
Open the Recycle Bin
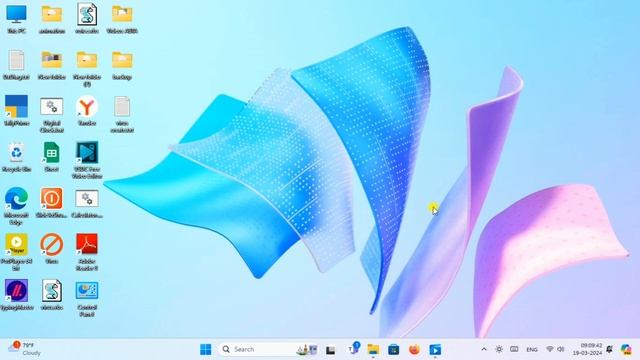tap(16, 157)
